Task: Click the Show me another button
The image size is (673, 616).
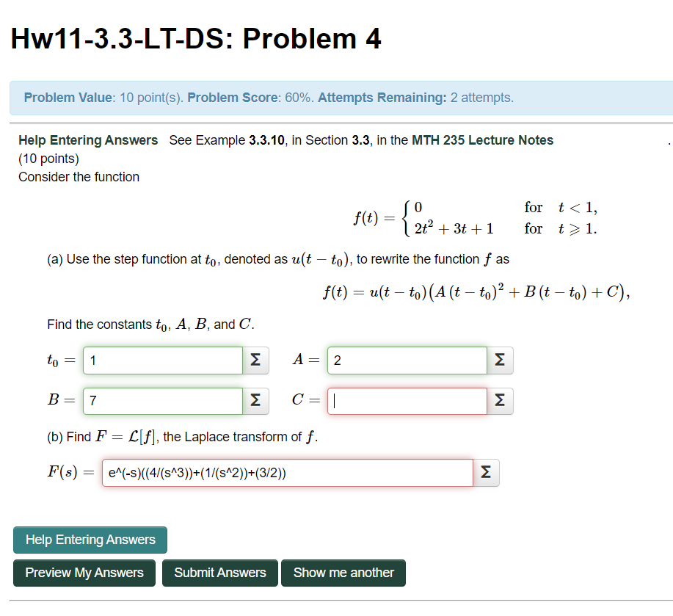Action: pyautogui.click(x=343, y=573)
